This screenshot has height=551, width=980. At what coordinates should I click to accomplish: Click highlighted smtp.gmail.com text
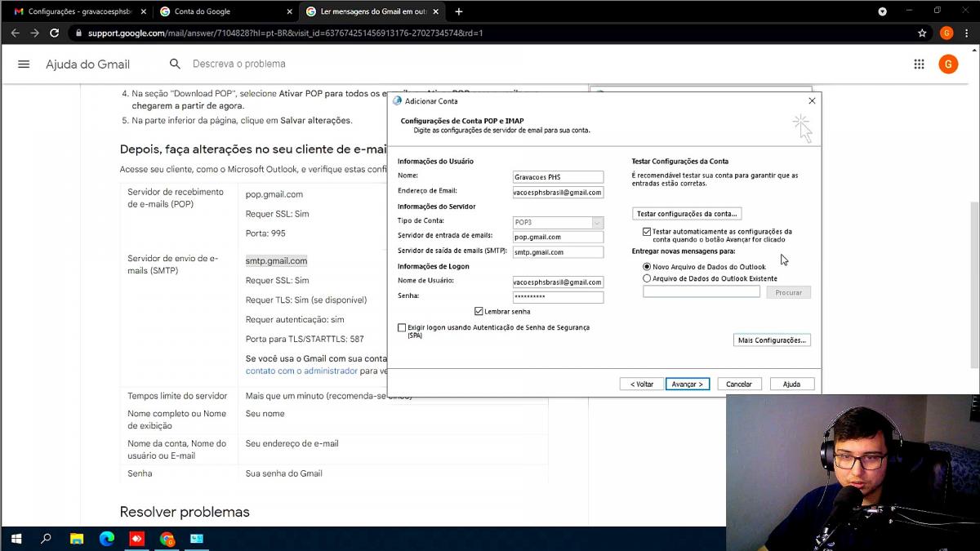[276, 261]
